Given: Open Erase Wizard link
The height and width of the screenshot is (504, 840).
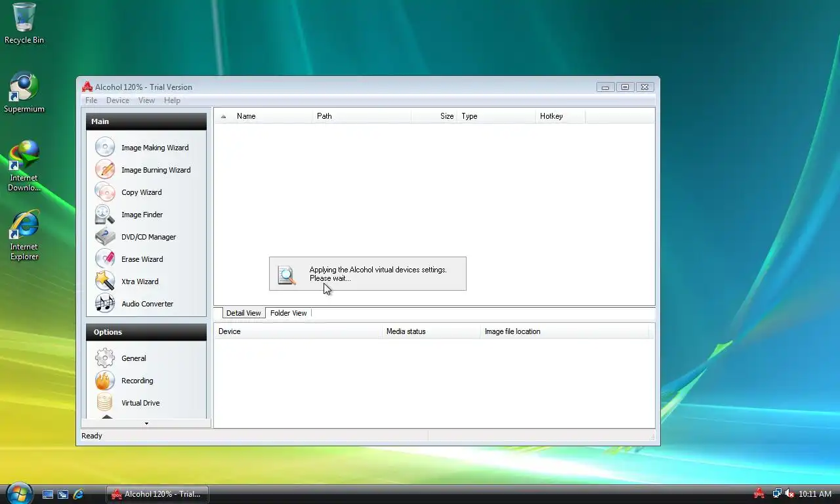Looking at the screenshot, I should (x=142, y=259).
